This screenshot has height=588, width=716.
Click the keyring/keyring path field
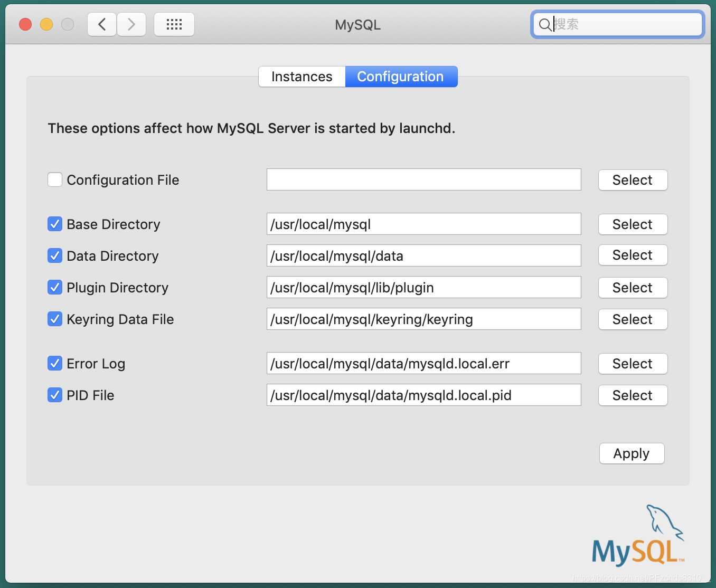coord(424,319)
